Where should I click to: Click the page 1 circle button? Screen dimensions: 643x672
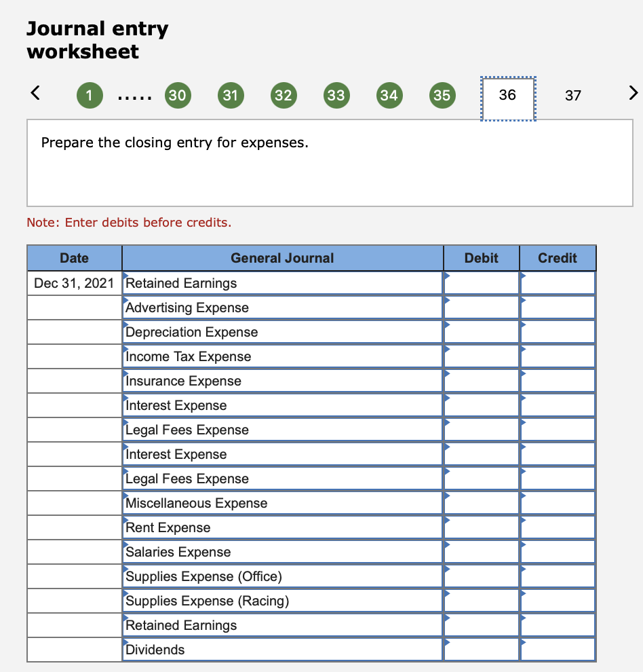coord(89,96)
